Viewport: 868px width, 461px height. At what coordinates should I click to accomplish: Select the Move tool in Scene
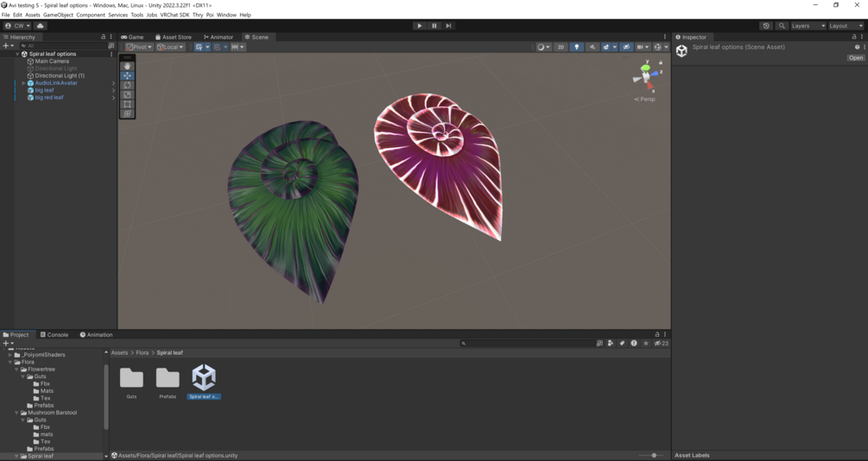click(127, 75)
